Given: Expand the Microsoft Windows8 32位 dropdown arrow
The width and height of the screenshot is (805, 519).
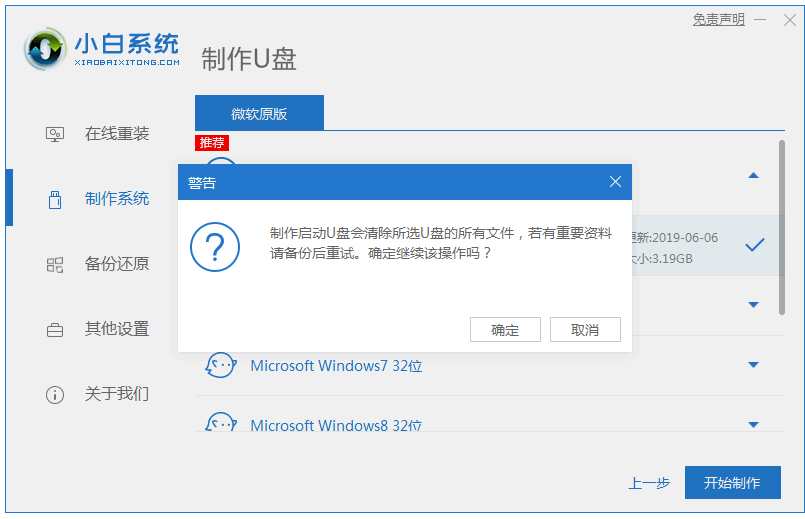Looking at the screenshot, I should 754,425.
